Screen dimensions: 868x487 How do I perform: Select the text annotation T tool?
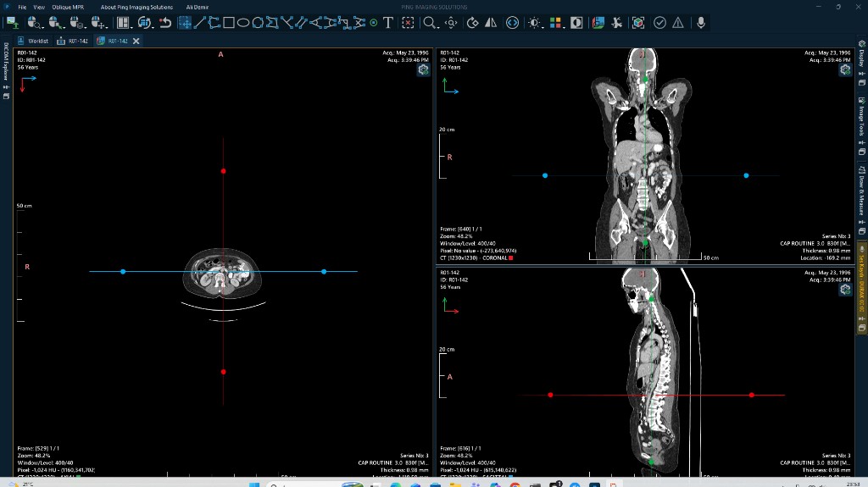(x=388, y=23)
